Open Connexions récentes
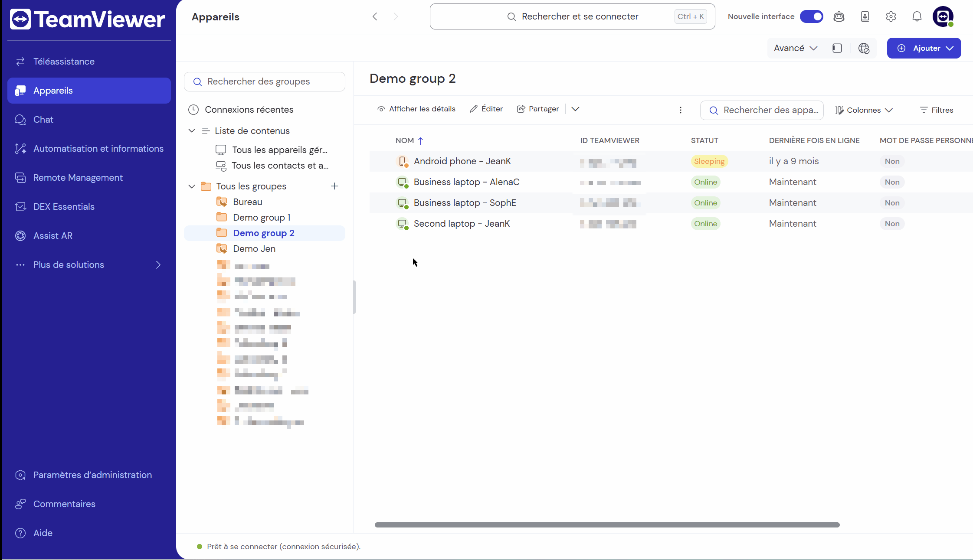The height and width of the screenshot is (560, 973). (x=265, y=110)
